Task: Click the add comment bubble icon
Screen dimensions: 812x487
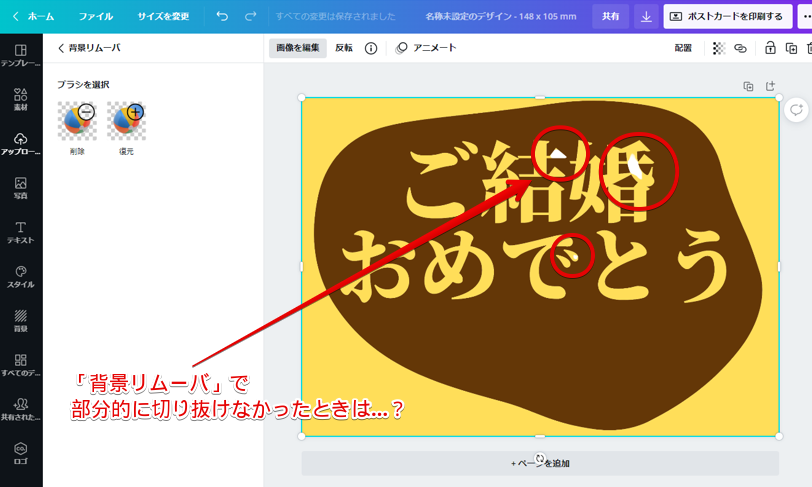Action: point(796,110)
